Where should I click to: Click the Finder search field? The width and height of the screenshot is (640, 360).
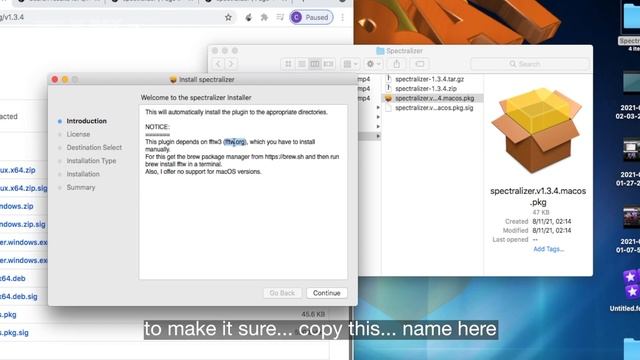tap(530, 64)
